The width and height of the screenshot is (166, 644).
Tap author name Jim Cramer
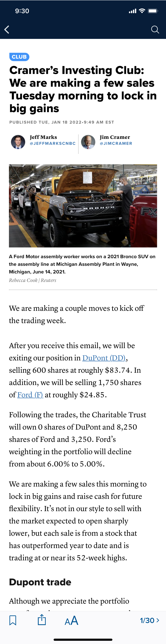[x=115, y=137]
